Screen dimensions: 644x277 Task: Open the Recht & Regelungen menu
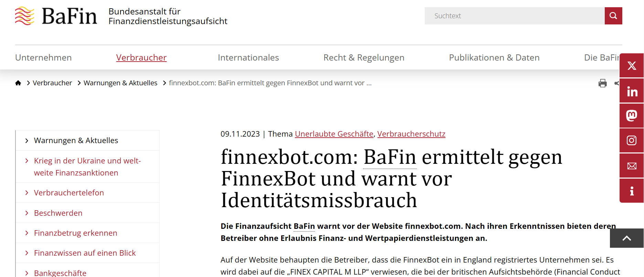click(364, 57)
